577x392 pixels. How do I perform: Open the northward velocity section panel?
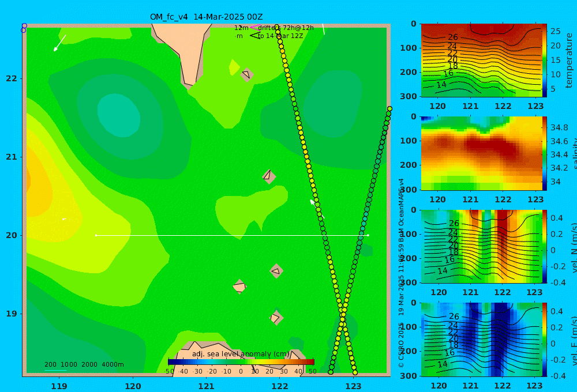coord(481,246)
